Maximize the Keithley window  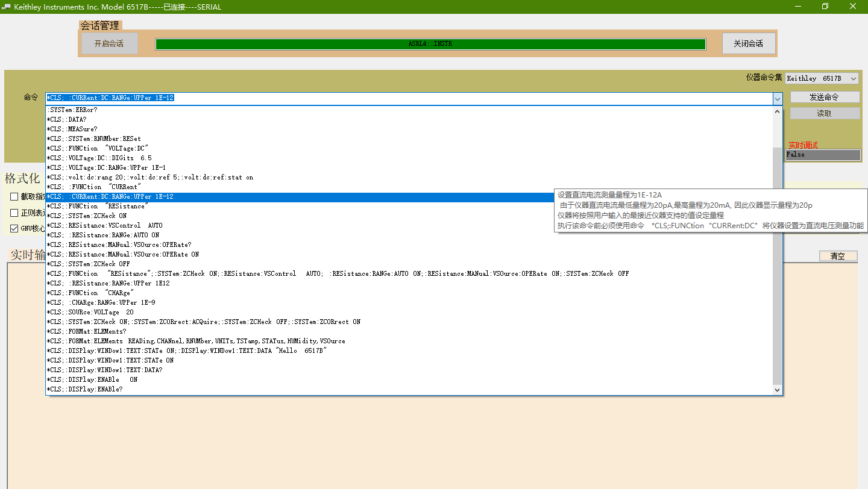coord(825,7)
